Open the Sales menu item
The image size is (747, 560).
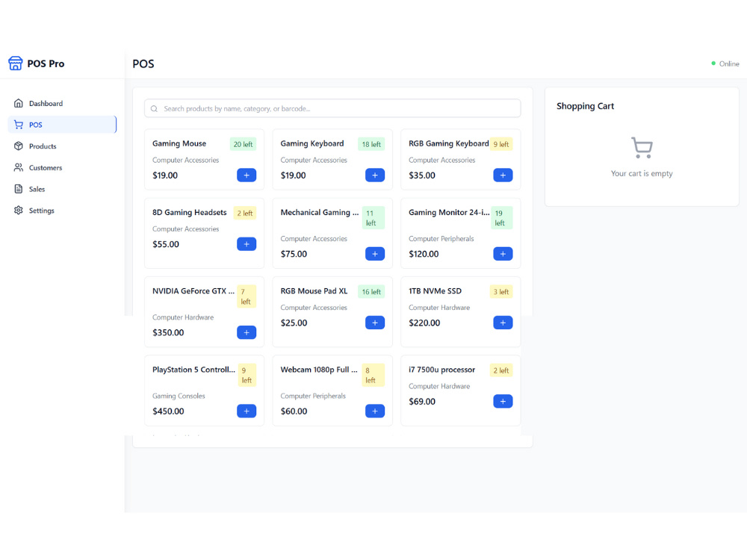(x=63, y=189)
